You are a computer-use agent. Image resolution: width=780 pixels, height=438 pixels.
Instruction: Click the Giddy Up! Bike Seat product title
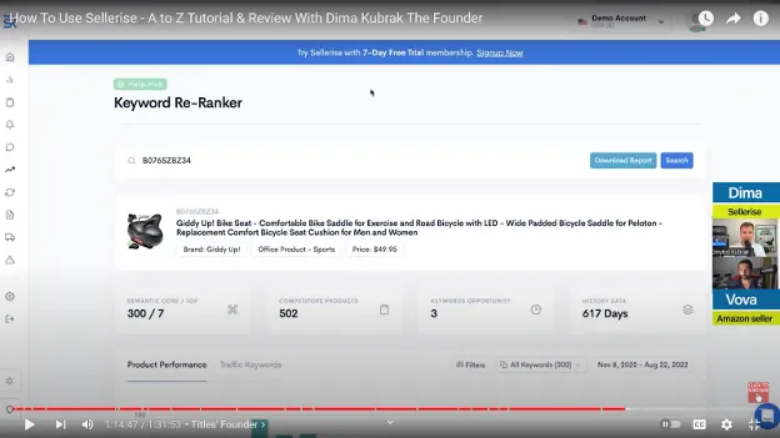pyautogui.click(x=419, y=228)
